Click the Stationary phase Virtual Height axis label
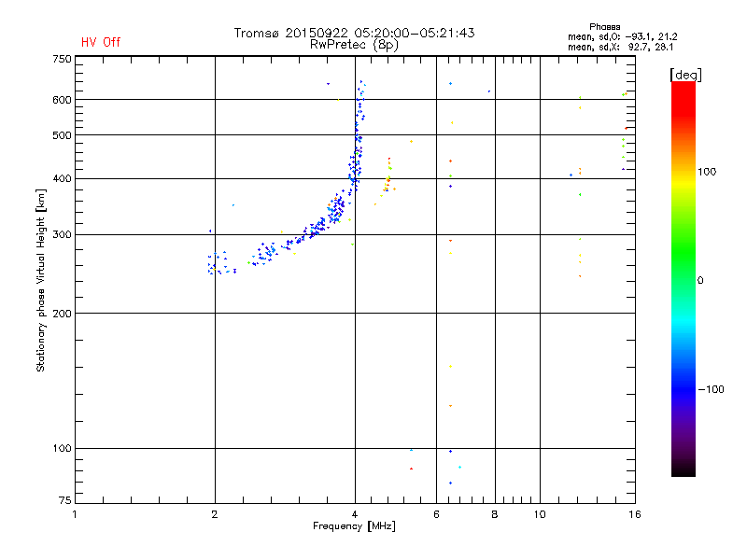Screen dimensions: 747x560 [41, 280]
